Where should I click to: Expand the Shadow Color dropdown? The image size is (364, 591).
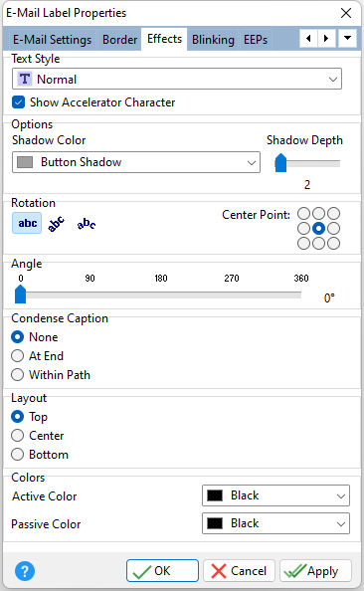tap(136, 162)
